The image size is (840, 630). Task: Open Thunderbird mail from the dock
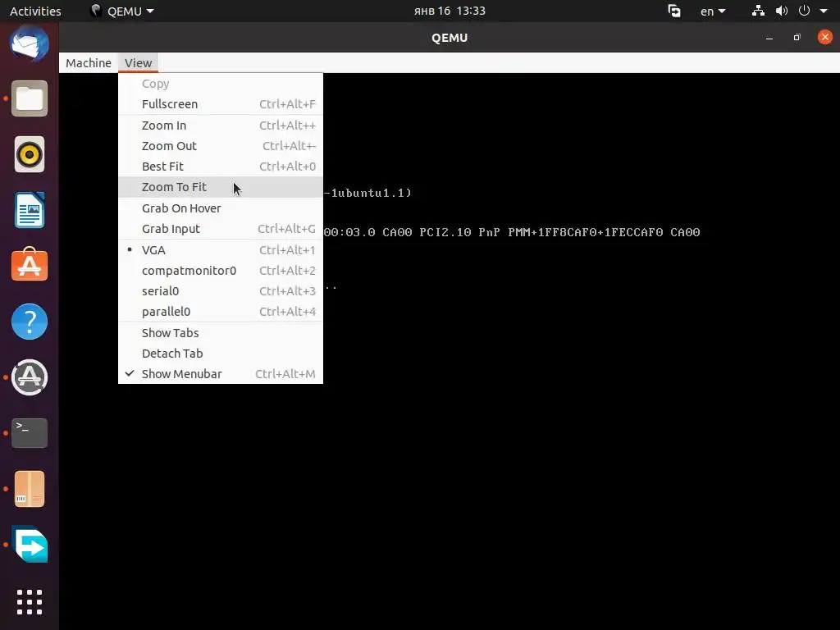tap(30, 44)
